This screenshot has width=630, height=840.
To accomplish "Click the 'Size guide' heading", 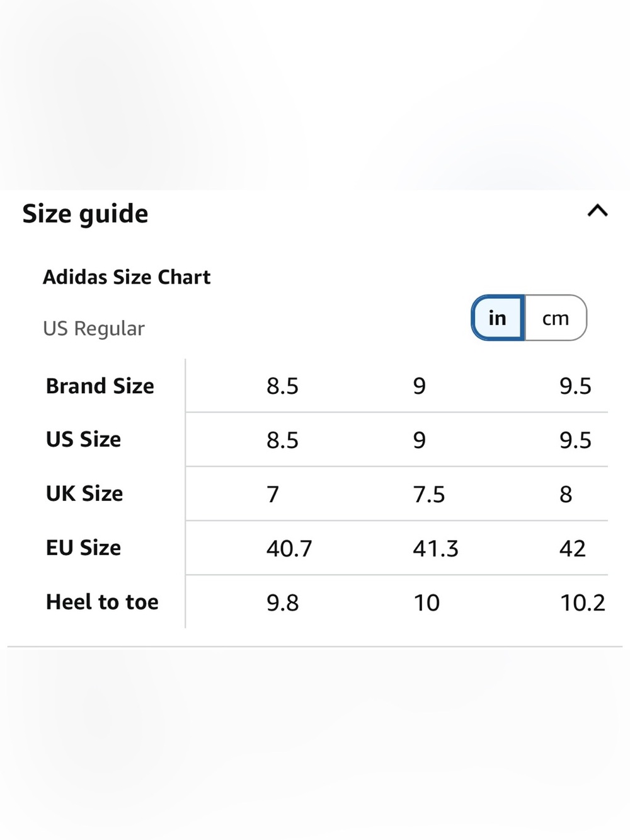I will coord(85,214).
